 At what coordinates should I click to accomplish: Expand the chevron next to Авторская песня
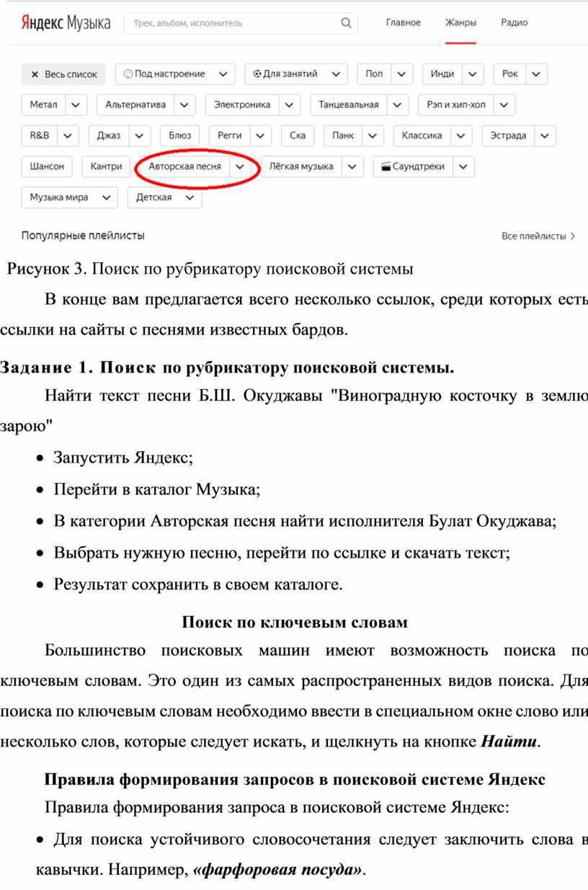[240, 166]
